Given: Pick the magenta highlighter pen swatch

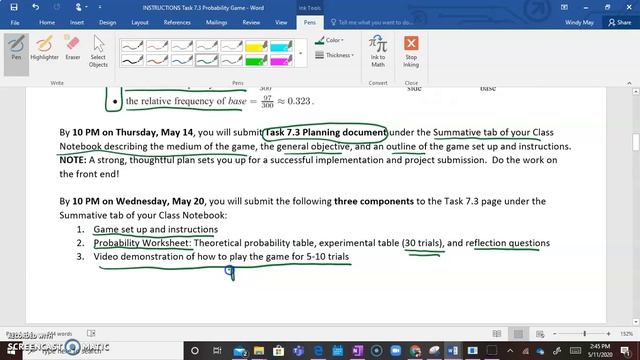Looking at the screenshot, I should click(x=281, y=60).
